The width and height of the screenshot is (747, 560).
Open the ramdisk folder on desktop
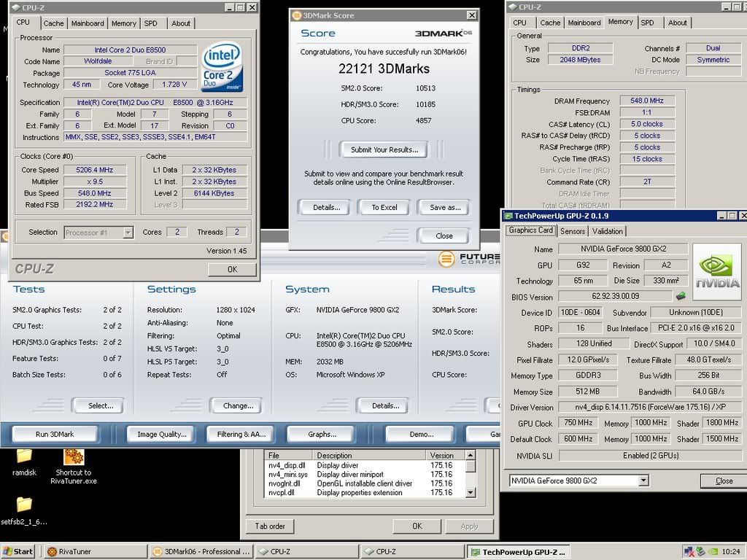pos(24,456)
